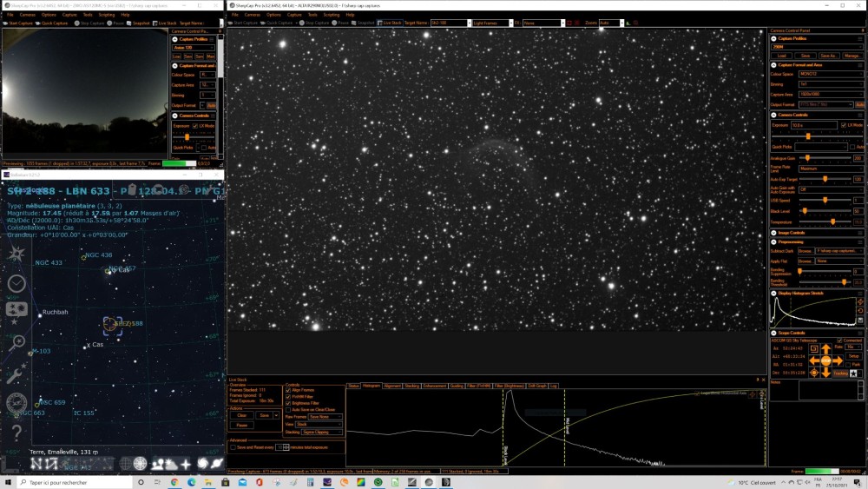Screen dimensions: 868x489
Task: Open Stellarium search magnifier icon
Action: (16, 343)
